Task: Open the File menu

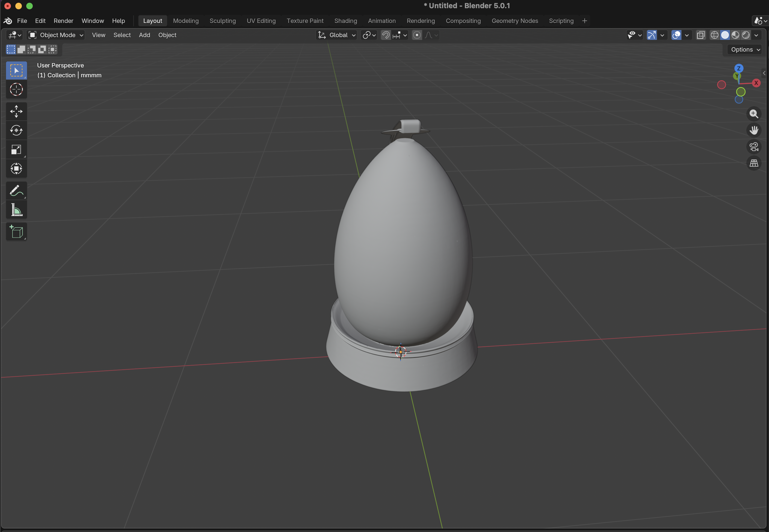Action: 22,21
